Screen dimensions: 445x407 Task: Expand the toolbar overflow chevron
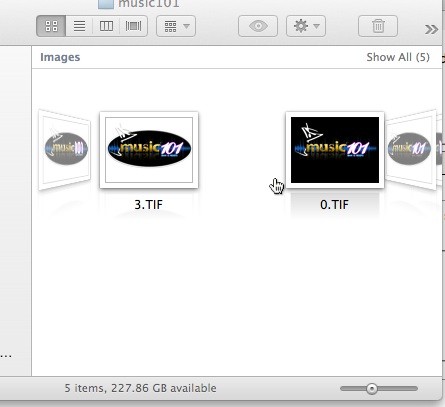click(431, 29)
